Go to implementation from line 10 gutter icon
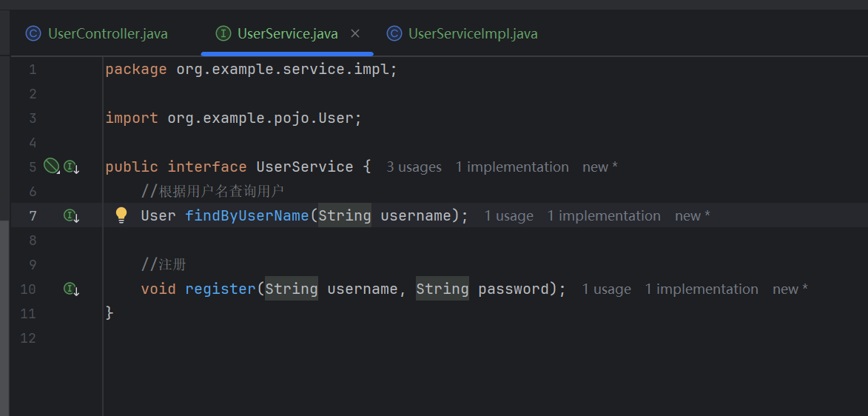The width and height of the screenshot is (868, 416). coord(72,289)
